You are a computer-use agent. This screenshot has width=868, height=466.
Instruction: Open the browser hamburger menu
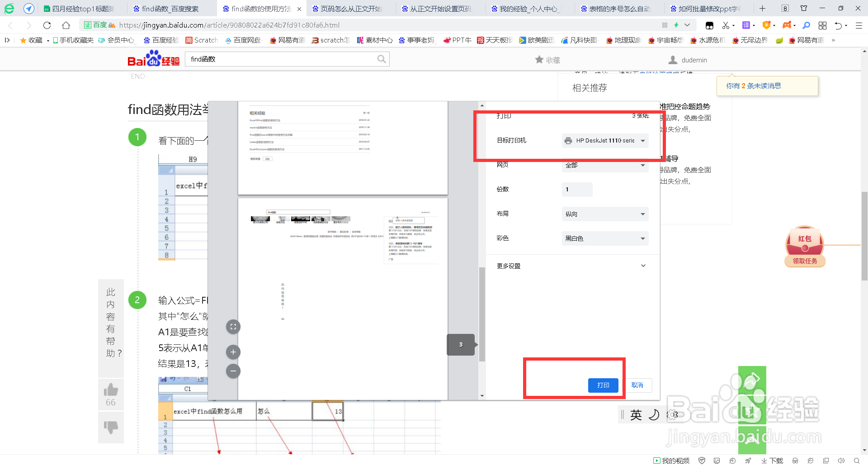859,25
